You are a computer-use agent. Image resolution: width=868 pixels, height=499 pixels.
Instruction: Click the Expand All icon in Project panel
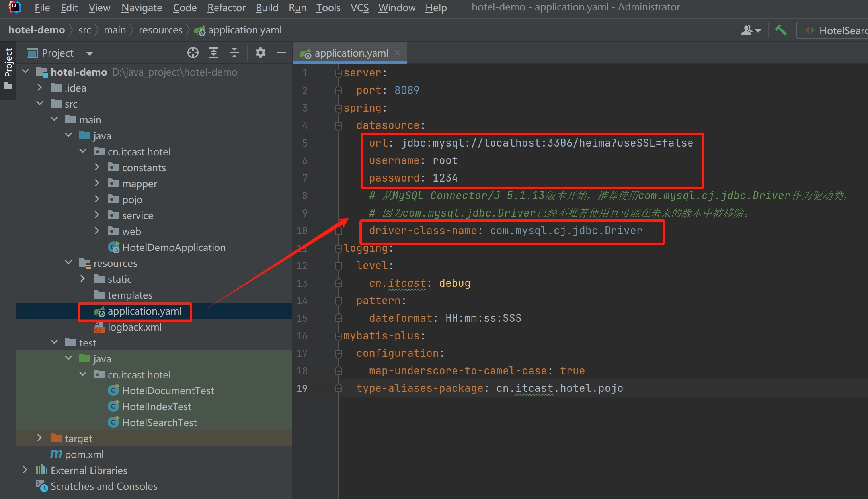pyautogui.click(x=214, y=53)
